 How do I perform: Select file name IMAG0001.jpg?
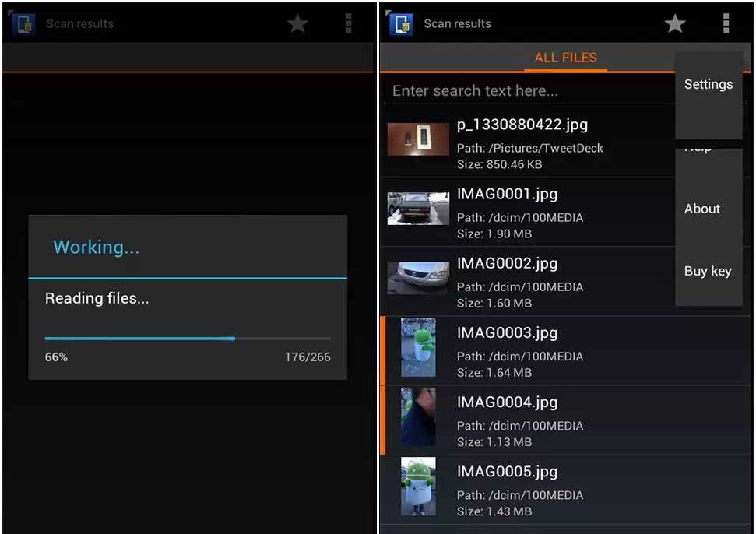[507, 195]
